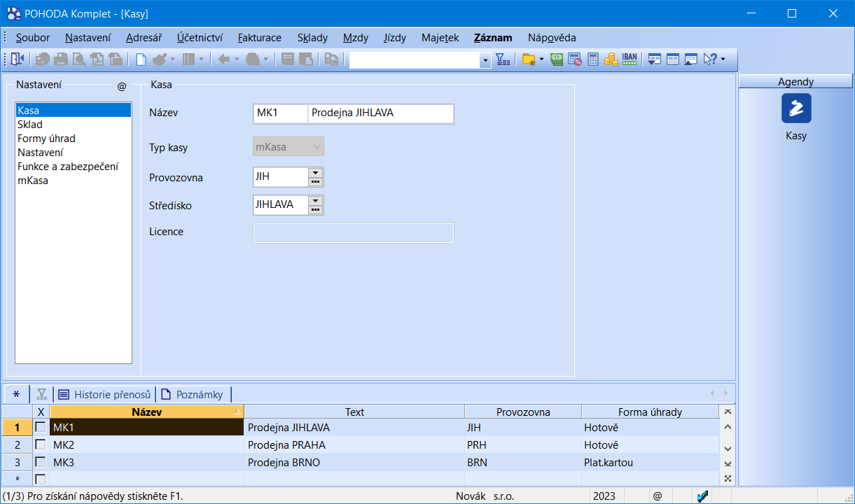Image resolution: width=855 pixels, height=504 pixels.
Task: Click the filter funnel icon beside search box
Action: (x=503, y=59)
